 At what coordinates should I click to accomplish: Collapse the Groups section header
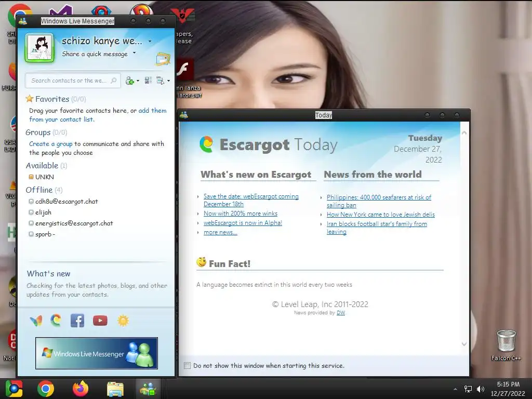46,132
